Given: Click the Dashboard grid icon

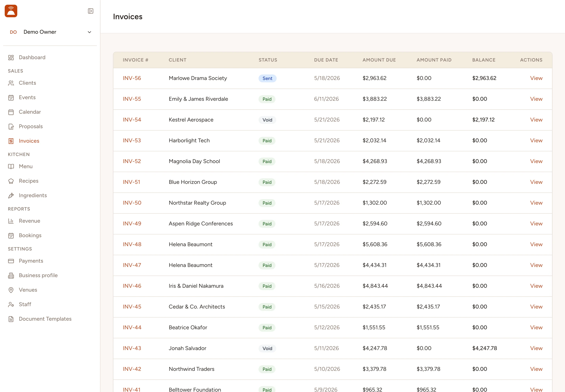Looking at the screenshot, I should click(x=11, y=57).
